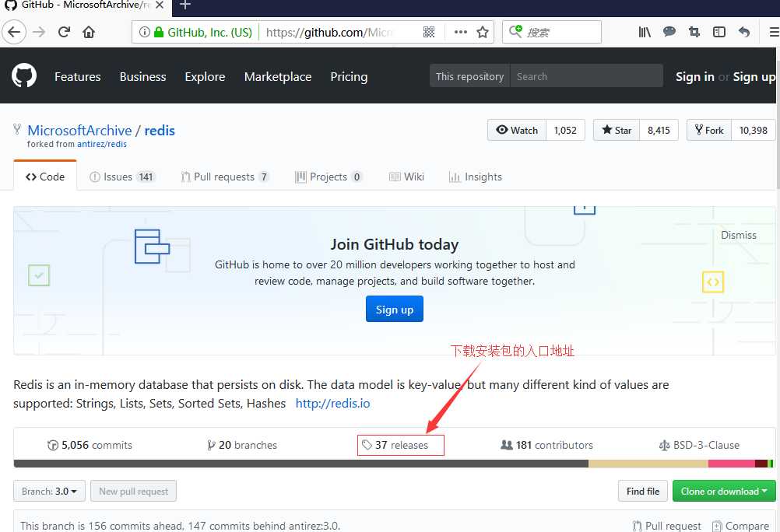Viewport: 780px width, 532px height.
Task: Click Sign in link in header
Action: click(695, 76)
